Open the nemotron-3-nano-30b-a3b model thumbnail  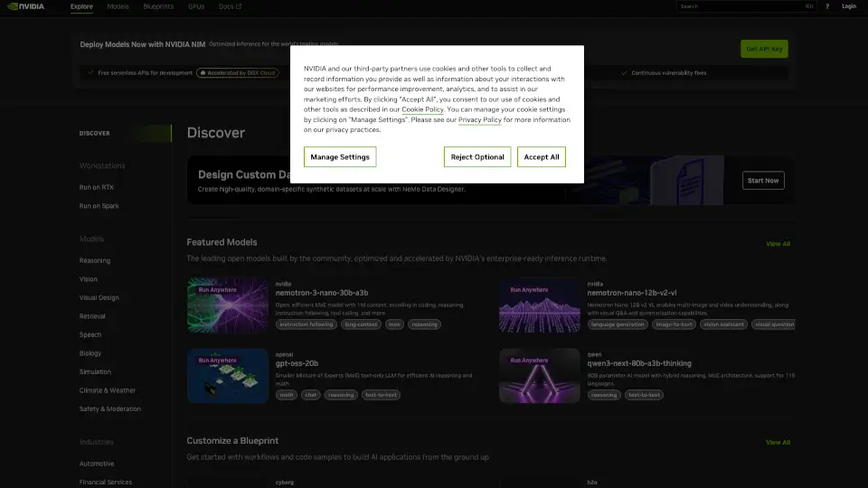[228, 305]
